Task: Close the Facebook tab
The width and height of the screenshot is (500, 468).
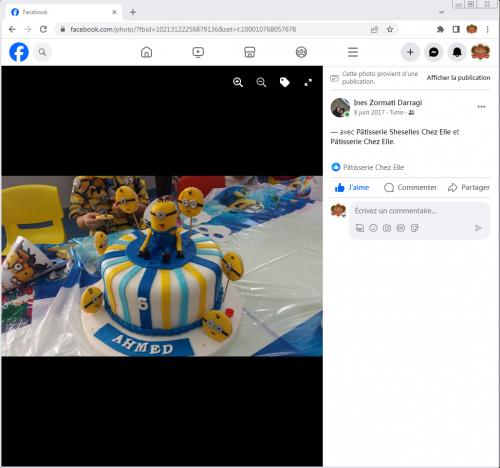Action: click(x=114, y=12)
